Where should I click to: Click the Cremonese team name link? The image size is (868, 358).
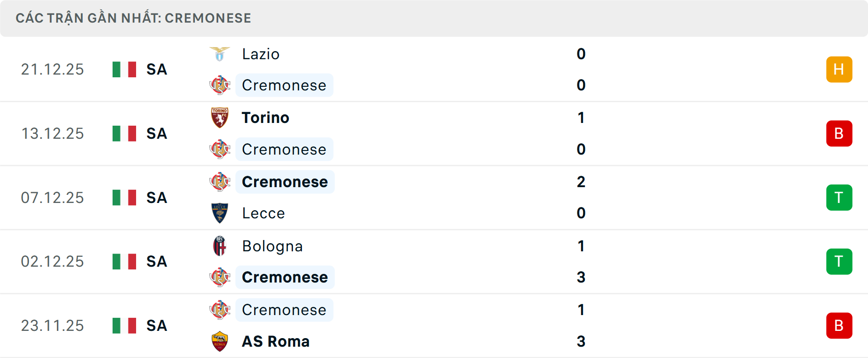click(x=284, y=85)
